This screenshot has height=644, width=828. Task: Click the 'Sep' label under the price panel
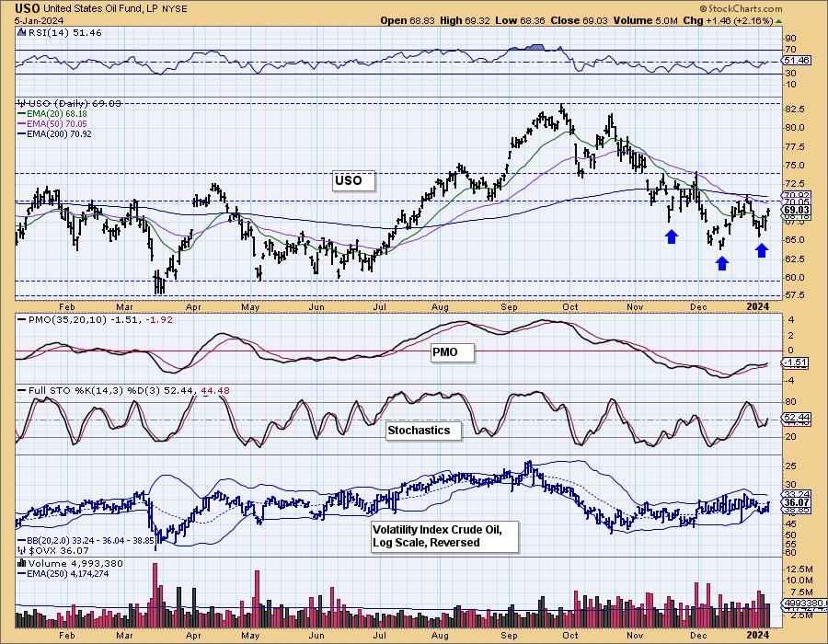(509, 306)
